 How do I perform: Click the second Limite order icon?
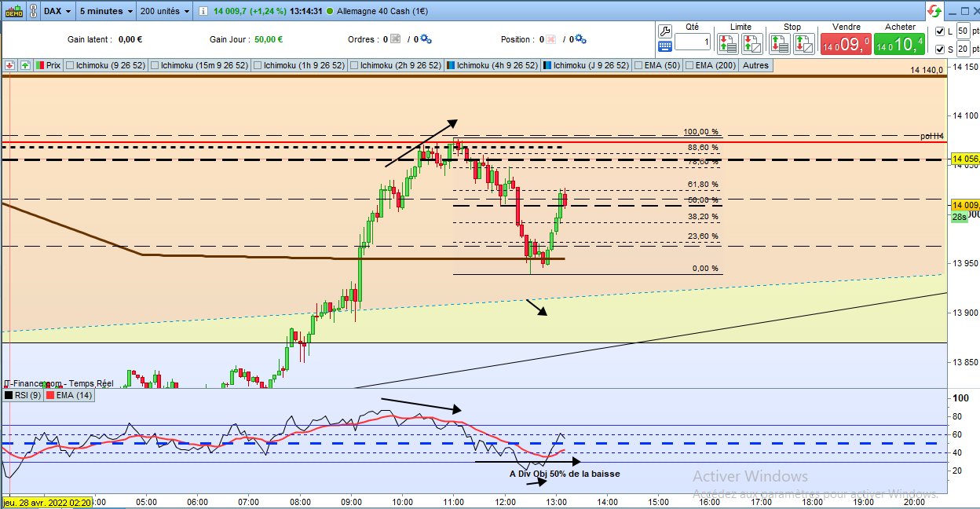pos(751,43)
